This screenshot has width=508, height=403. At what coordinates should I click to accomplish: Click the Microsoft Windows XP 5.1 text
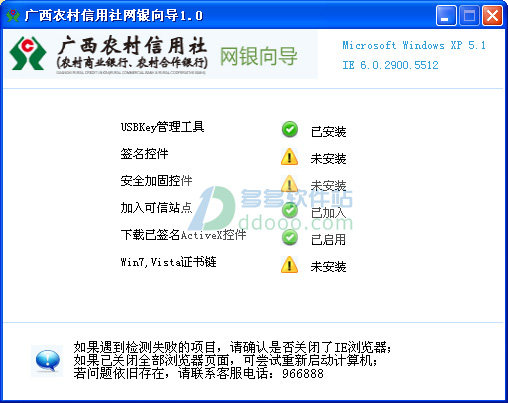tap(414, 45)
